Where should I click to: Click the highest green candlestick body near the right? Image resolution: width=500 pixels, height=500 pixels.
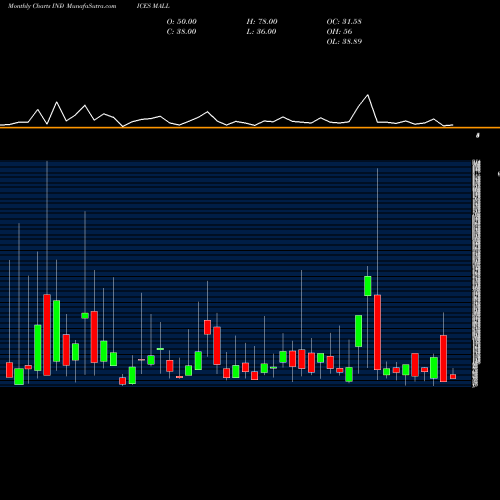(x=368, y=286)
